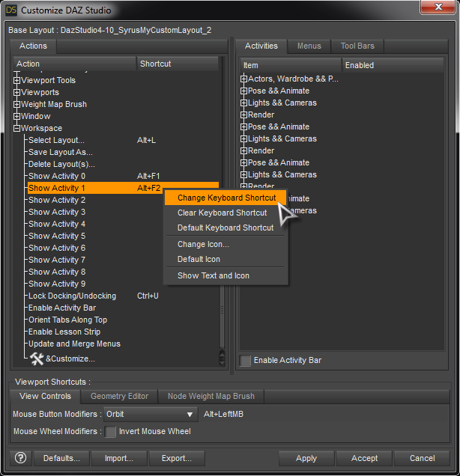
Task: Expand the Window action group
Action: tap(16, 116)
